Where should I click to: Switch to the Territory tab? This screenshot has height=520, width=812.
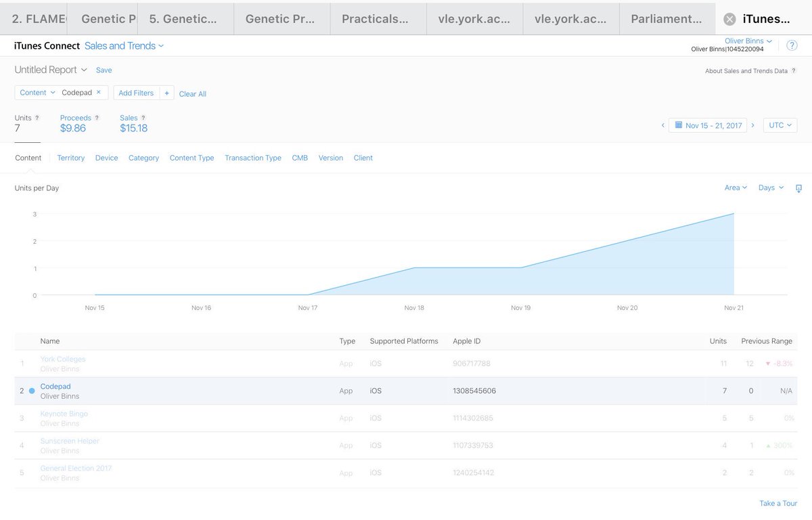pos(71,158)
